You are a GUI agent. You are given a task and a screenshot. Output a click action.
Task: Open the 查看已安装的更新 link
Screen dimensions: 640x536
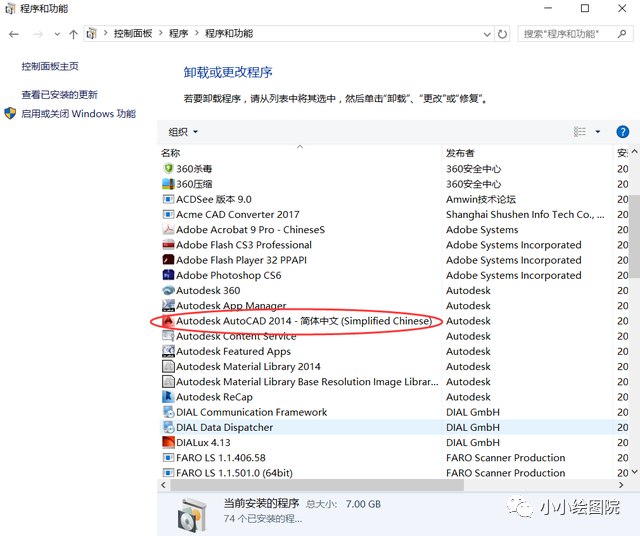pos(60,95)
